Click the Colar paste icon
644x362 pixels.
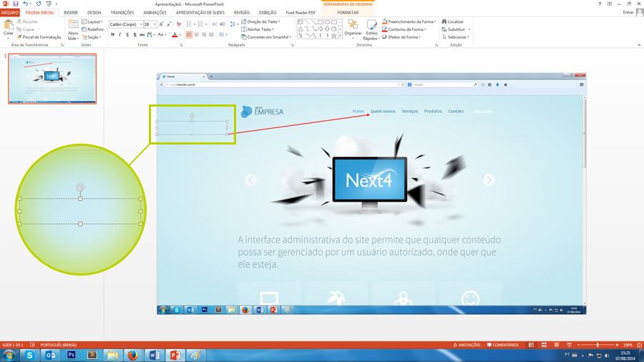click(9, 26)
